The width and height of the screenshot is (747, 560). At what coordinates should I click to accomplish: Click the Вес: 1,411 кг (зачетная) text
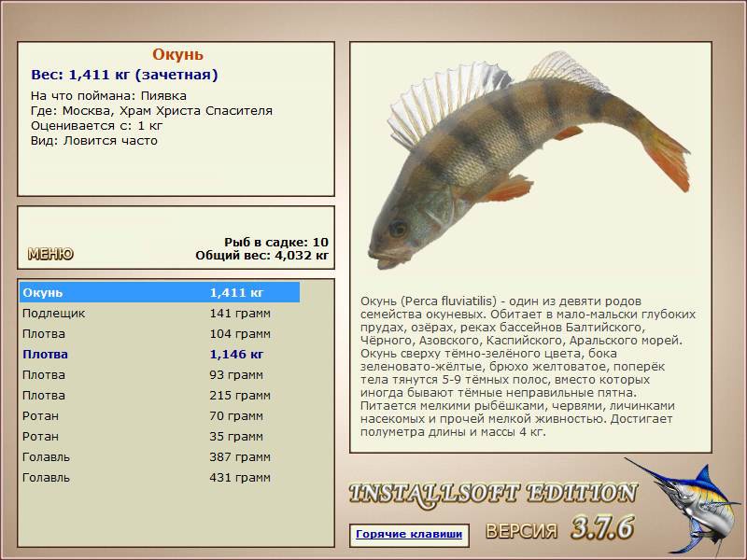(x=124, y=75)
